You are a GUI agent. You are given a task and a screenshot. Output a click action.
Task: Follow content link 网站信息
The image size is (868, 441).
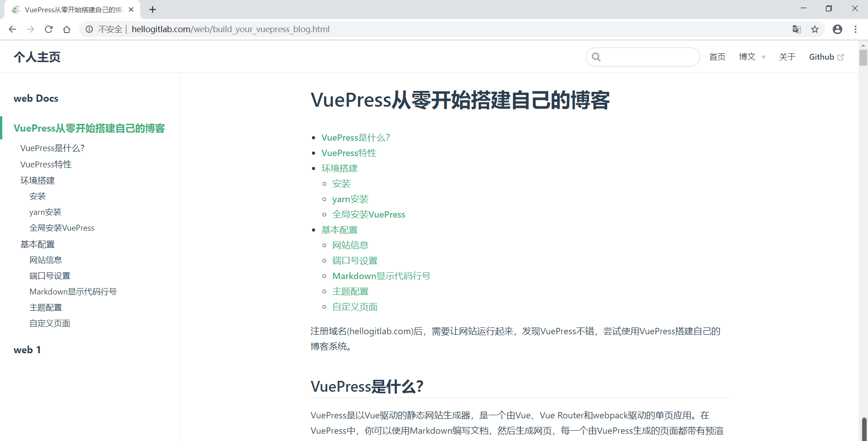pyautogui.click(x=350, y=245)
